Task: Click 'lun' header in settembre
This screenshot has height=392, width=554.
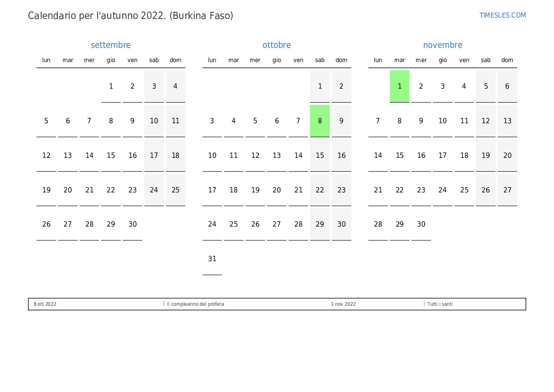Action: click(46, 60)
